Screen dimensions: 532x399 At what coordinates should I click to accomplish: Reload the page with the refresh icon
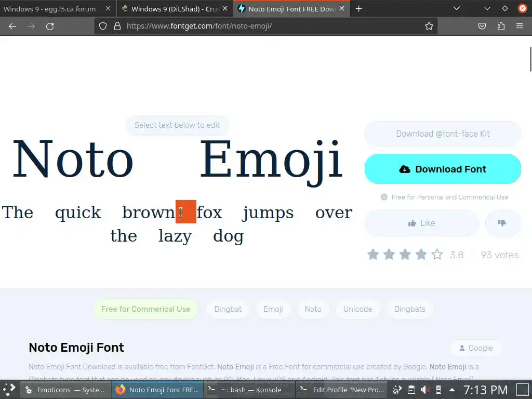50,26
